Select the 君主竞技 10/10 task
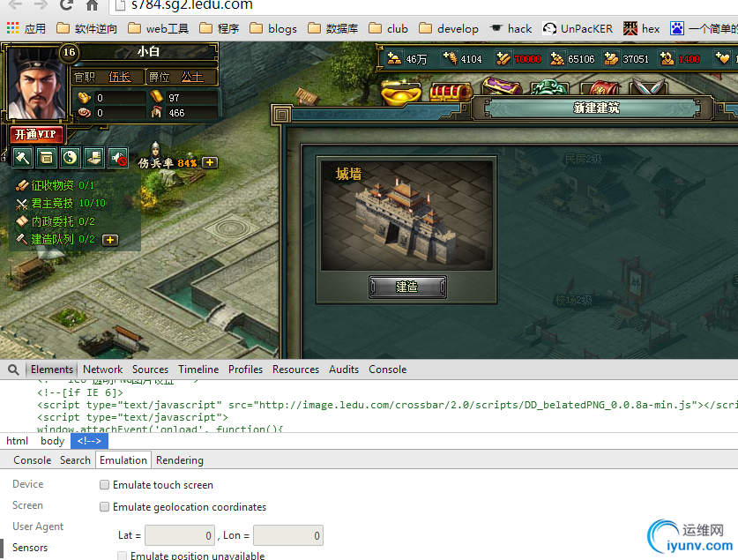The height and width of the screenshot is (560, 738). (61, 203)
